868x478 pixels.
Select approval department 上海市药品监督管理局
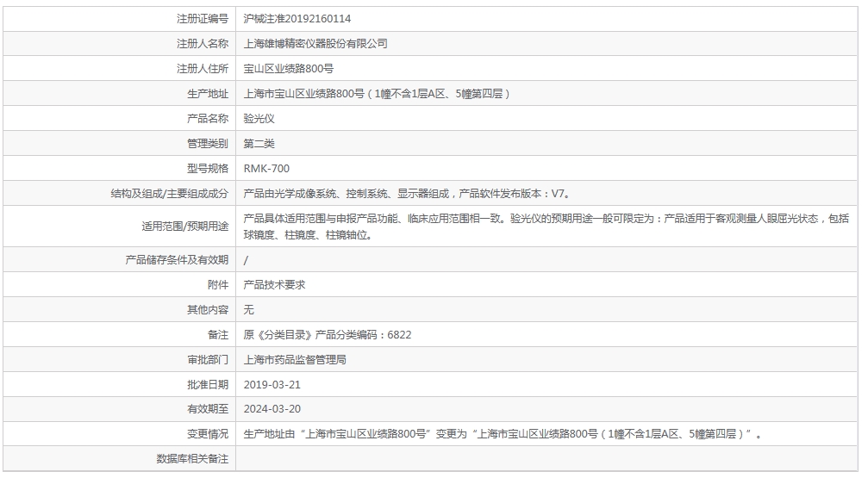295,360
